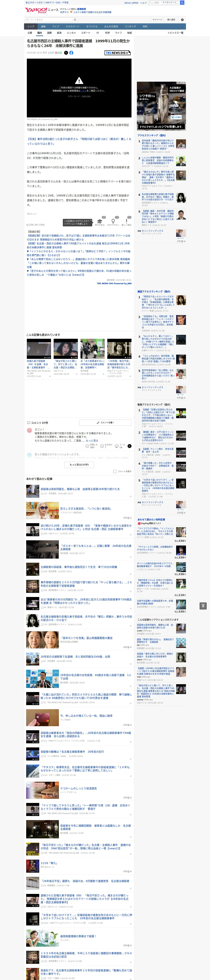The height and width of the screenshot is (980, 210).
Task: Open the 速報 tab
Action: (43, 27)
